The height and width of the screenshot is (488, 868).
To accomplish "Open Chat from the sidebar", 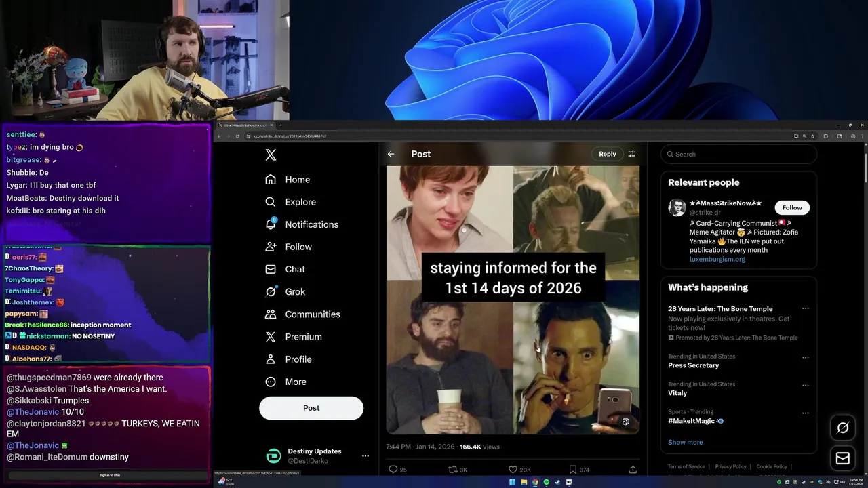I will (285, 269).
